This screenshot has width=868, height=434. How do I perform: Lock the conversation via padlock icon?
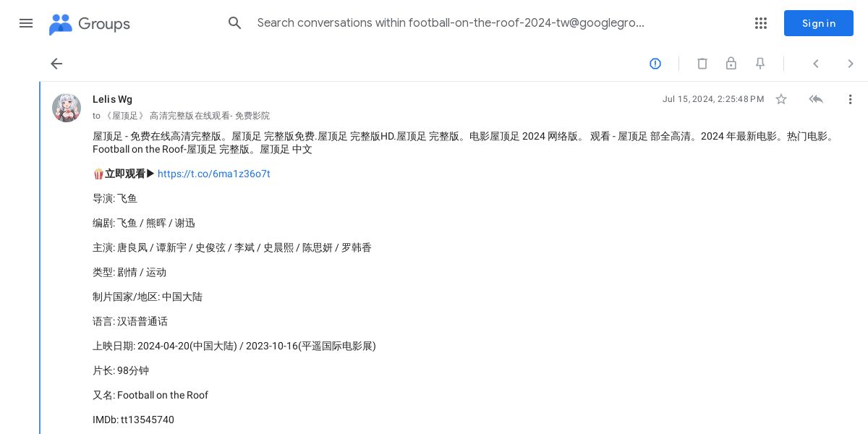click(731, 64)
